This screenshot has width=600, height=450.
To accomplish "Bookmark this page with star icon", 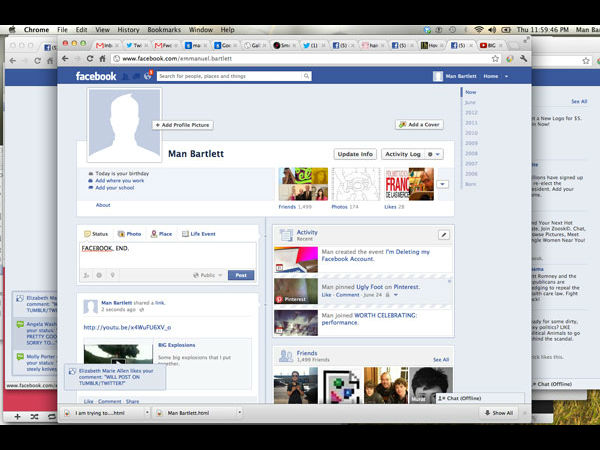I will click(495, 59).
